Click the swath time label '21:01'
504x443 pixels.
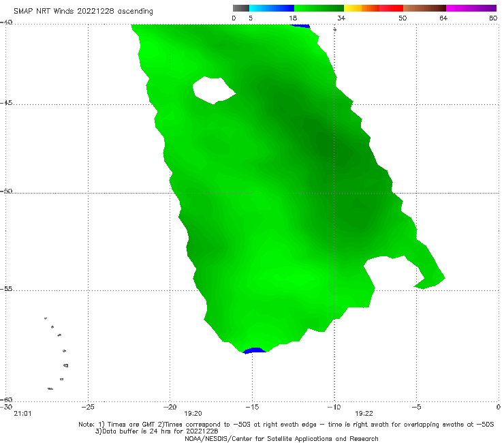(22, 414)
